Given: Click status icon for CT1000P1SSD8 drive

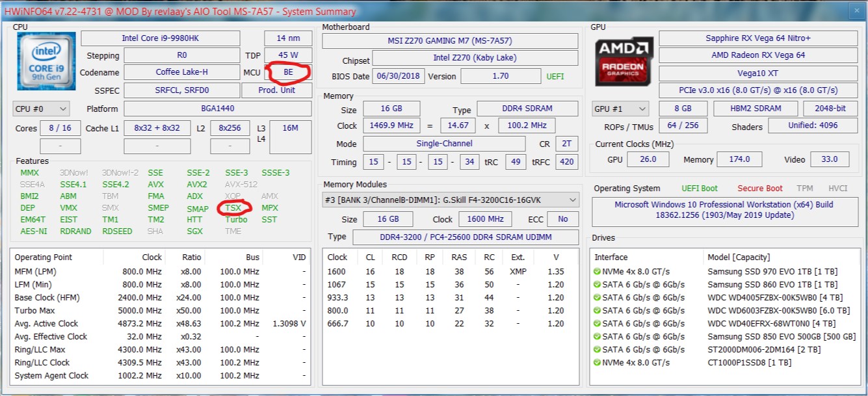Looking at the screenshot, I should (597, 362).
